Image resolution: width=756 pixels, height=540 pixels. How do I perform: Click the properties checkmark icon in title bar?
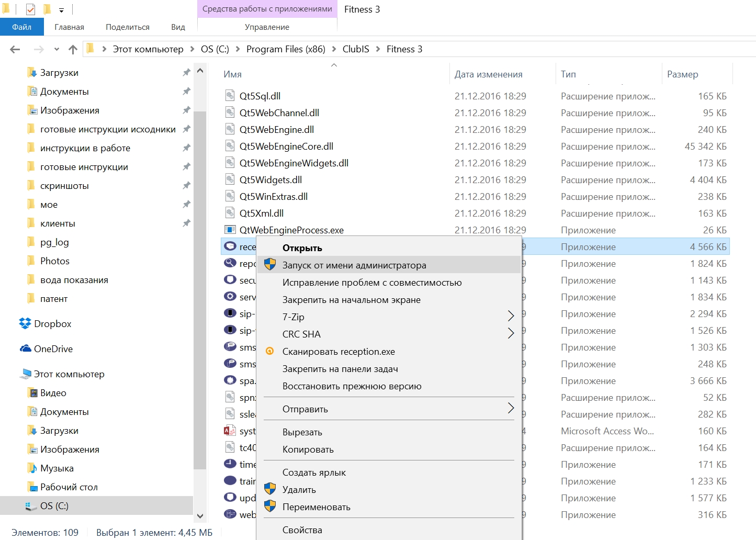[x=30, y=9]
